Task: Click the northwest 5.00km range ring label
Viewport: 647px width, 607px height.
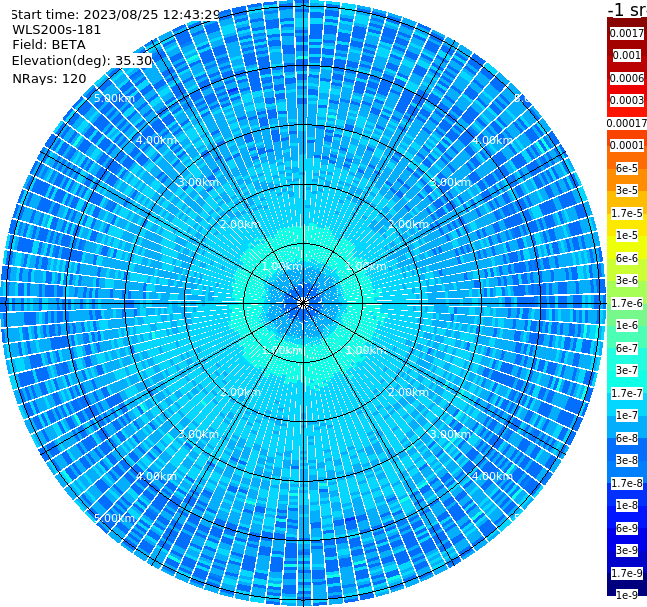Action: tap(114, 98)
